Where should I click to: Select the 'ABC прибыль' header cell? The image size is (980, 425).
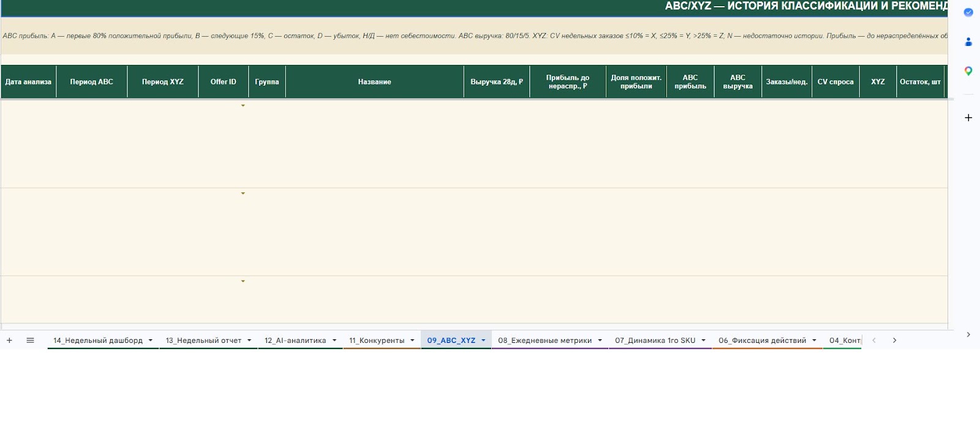pyautogui.click(x=690, y=81)
